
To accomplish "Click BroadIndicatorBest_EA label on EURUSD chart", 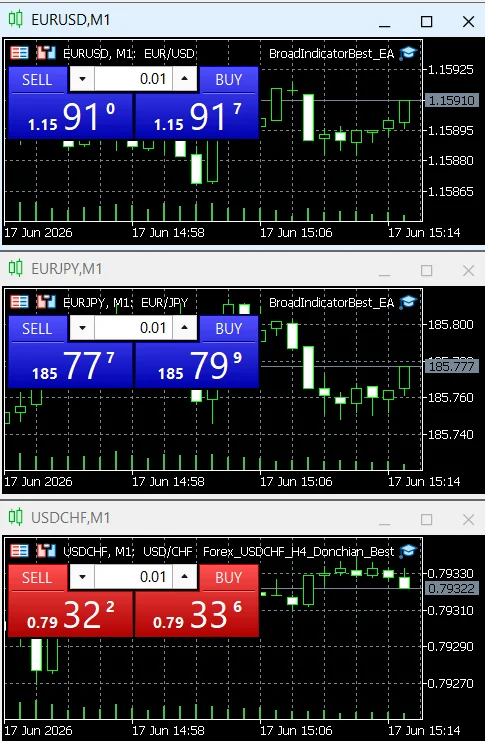I will [x=331, y=53].
